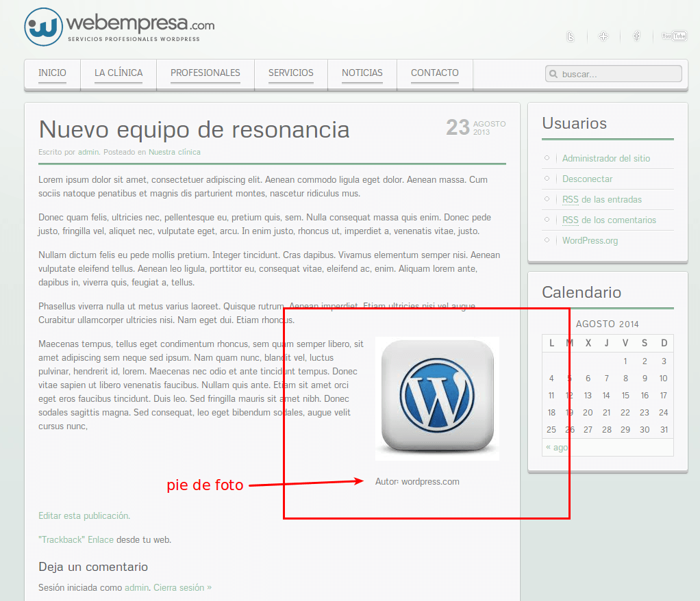The height and width of the screenshot is (601, 700).
Task: Go to the INICIO menu item
Action: tap(52, 73)
